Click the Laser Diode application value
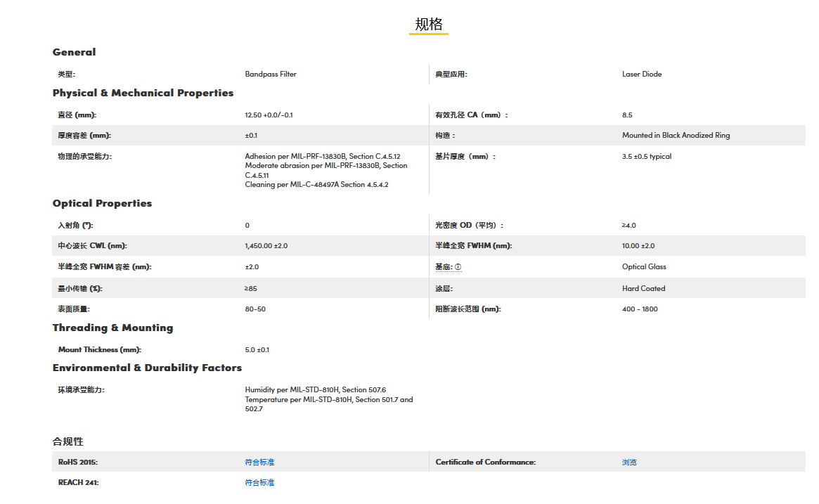819x504 pixels. tap(642, 74)
